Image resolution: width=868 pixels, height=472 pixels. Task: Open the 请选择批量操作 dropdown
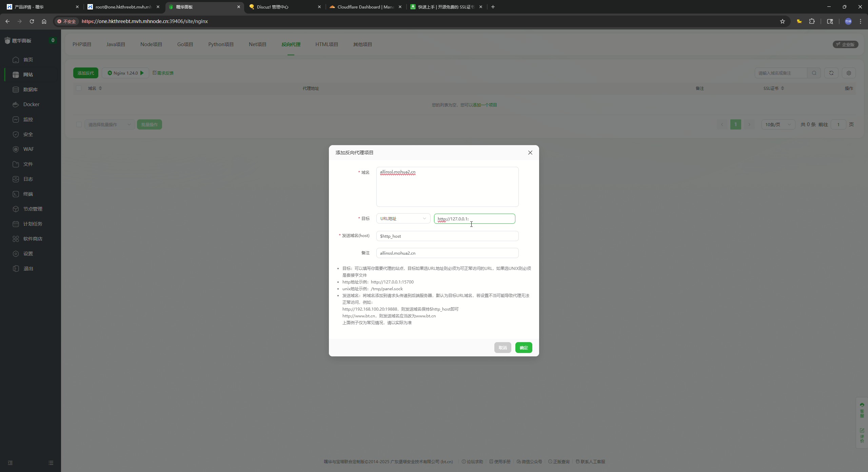click(x=109, y=124)
